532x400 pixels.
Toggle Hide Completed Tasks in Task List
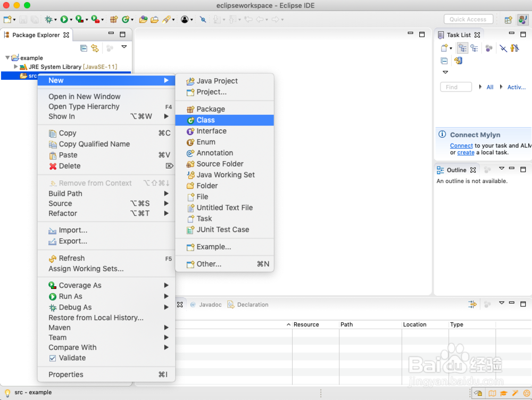click(x=503, y=48)
